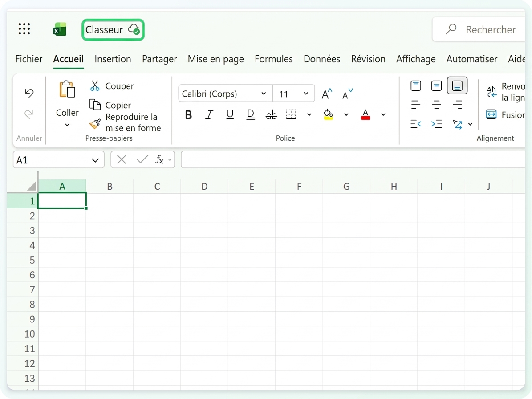Image resolution: width=532 pixels, height=399 pixels.
Task: Click the Classeur workbook name
Action: pyautogui.click(x=104, y=29)
